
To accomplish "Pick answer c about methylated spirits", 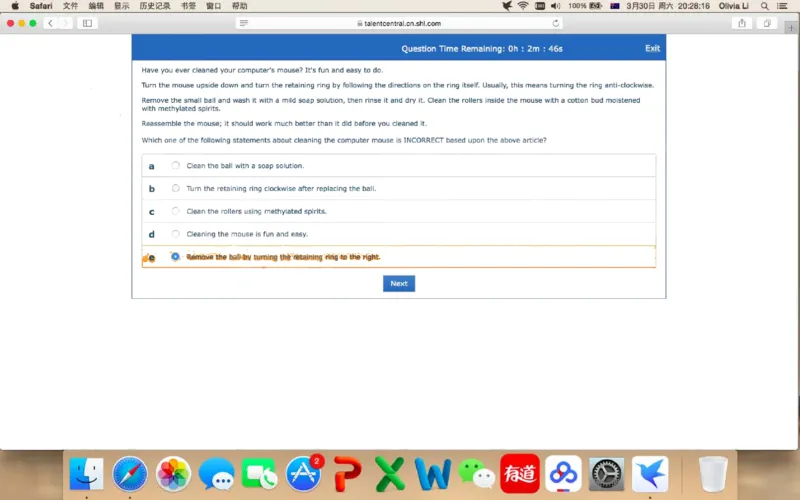I will click(x=176, y=211).
